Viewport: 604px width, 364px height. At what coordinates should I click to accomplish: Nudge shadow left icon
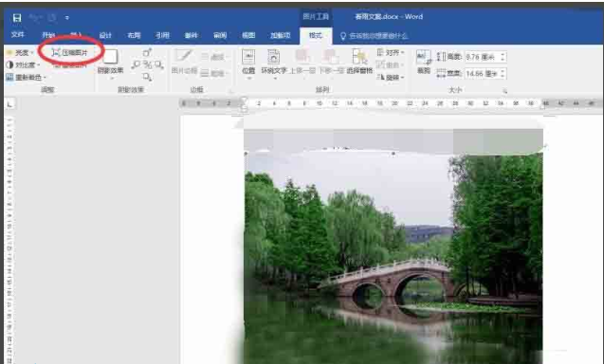pos(136,64)
